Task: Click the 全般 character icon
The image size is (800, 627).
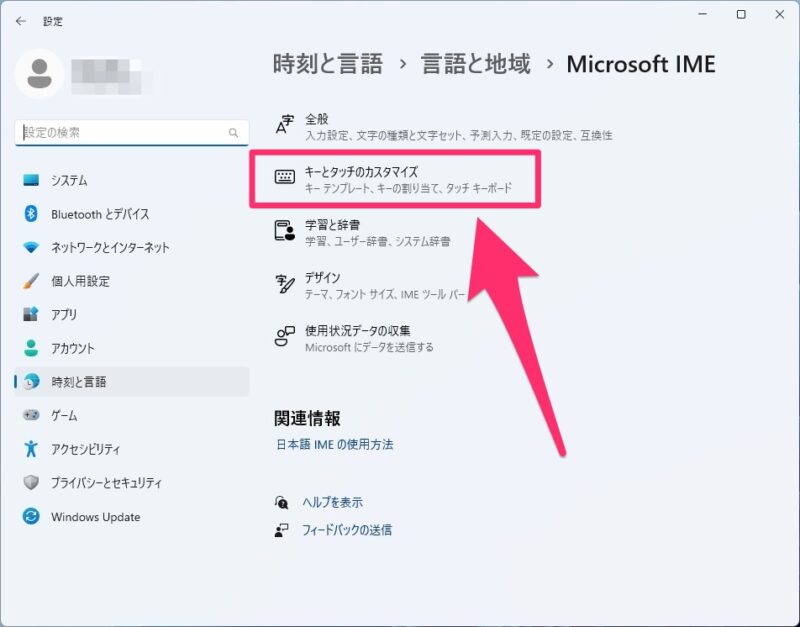Action: tap(285, 124)
